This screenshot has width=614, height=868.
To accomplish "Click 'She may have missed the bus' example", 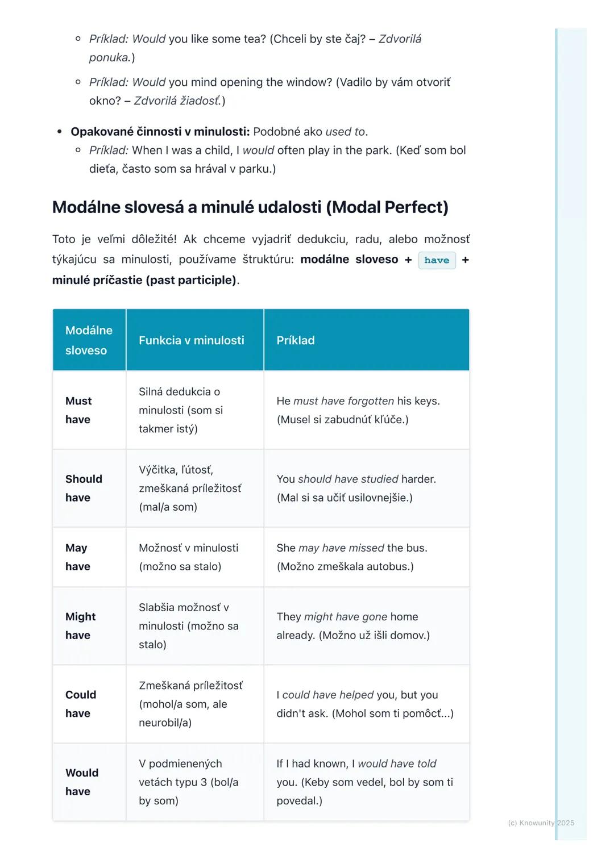I will (351, 548).
